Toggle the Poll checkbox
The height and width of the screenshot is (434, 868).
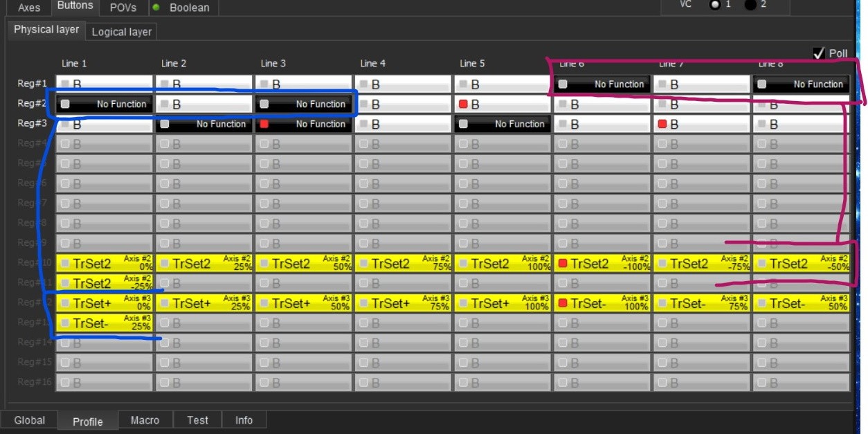(820, 53)
